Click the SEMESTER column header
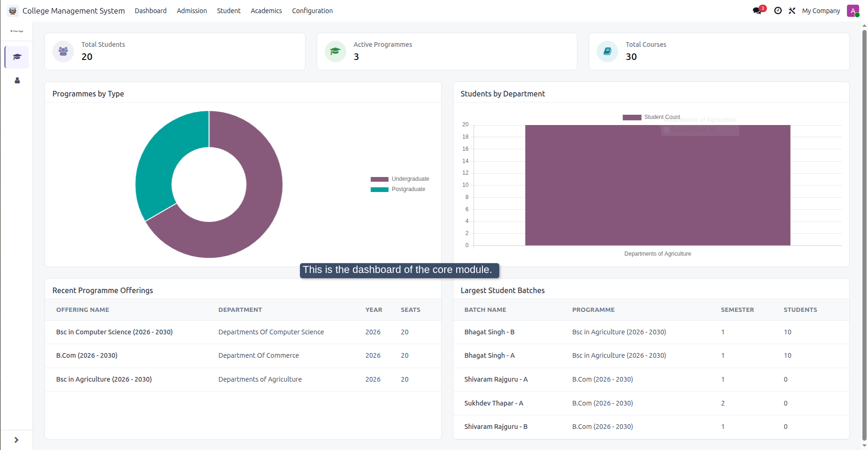 pyautogui.click(x=737, y=310)
